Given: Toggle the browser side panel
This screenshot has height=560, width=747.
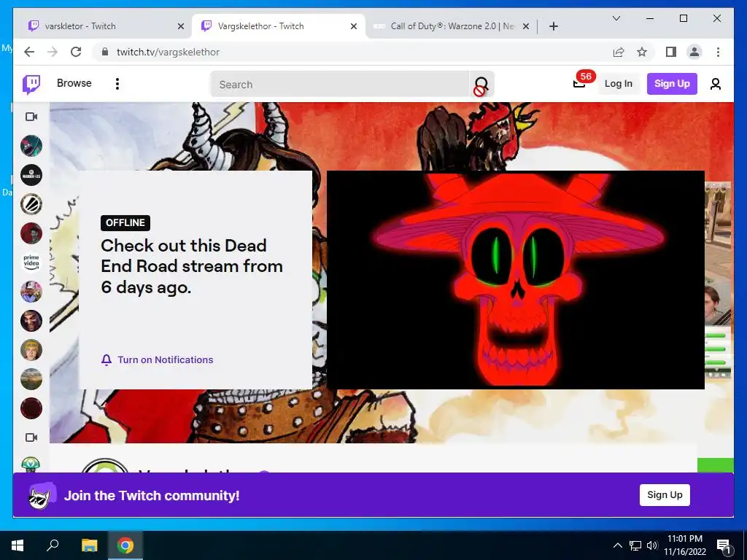Looking at the screenshot, I should coord(671,52).
